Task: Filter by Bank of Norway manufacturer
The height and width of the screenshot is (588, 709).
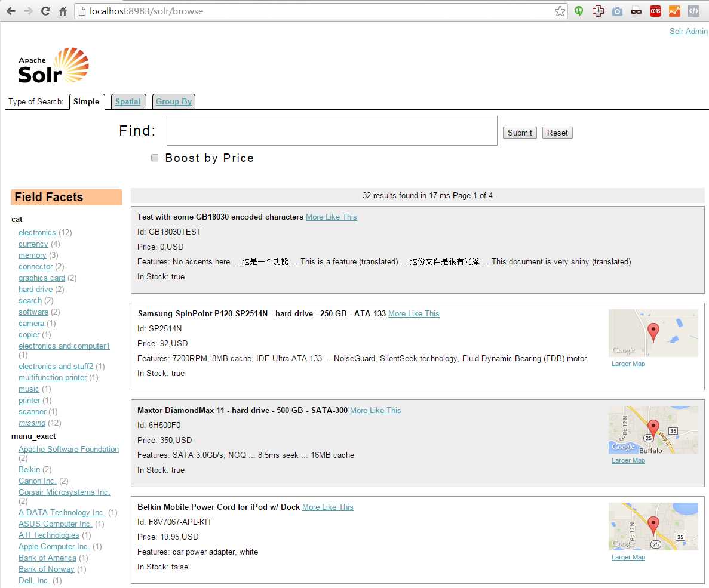Action: pos(47,569)
